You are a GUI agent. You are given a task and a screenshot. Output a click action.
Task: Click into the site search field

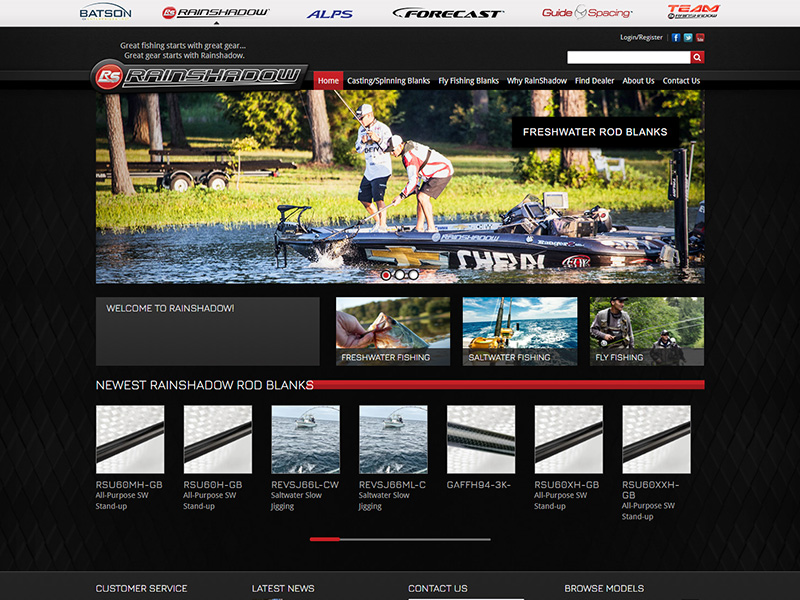tap(629, 57)
